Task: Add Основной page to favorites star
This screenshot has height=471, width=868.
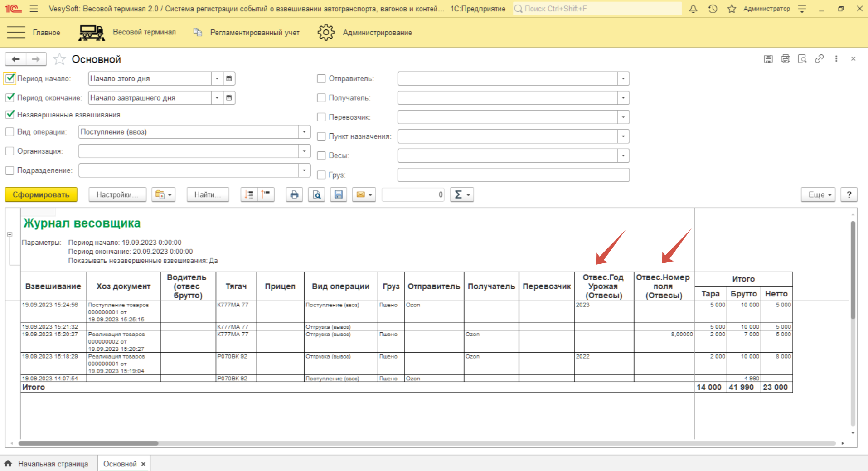Action: pyautogui.click(x=59, y=59)
